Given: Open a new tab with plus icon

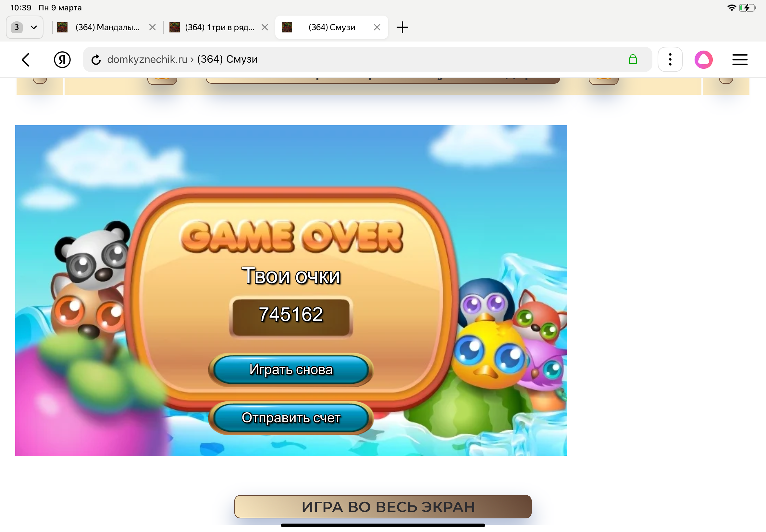Looking at the screenshot, I should (402, 27).
